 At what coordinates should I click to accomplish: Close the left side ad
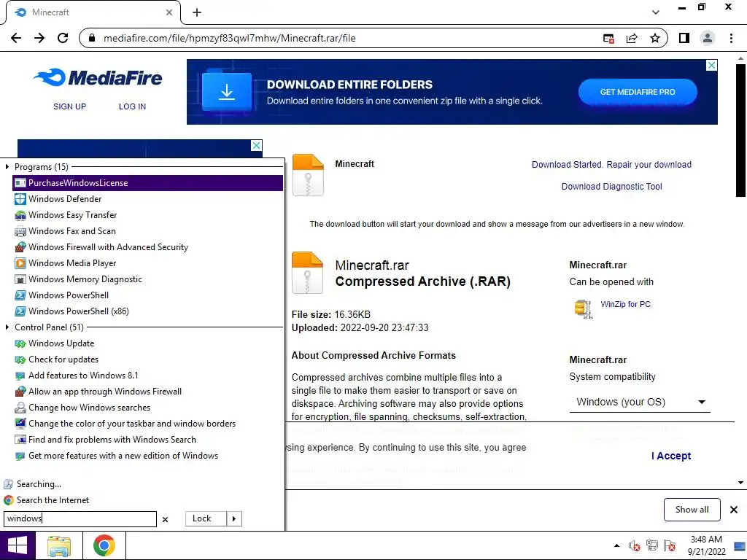point(256,146)
